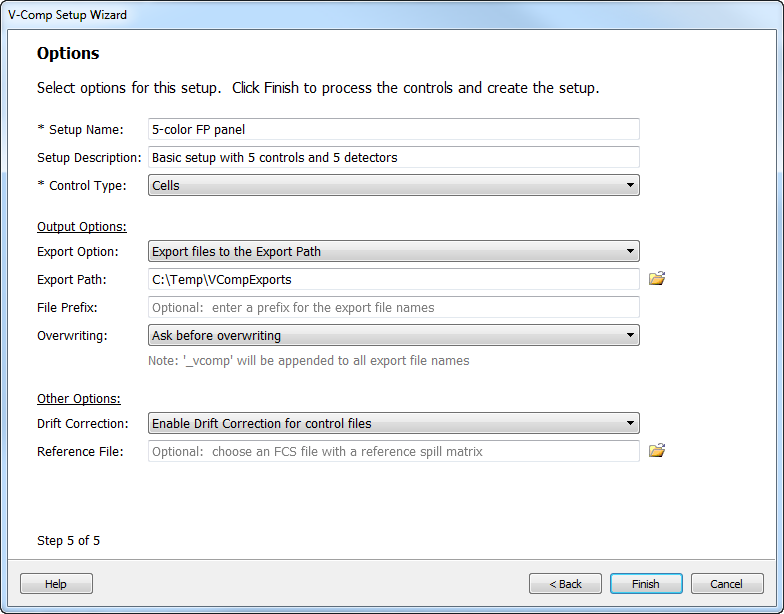Expand the Export Option dropdown

pyautogui.click(x=394, y=251)
